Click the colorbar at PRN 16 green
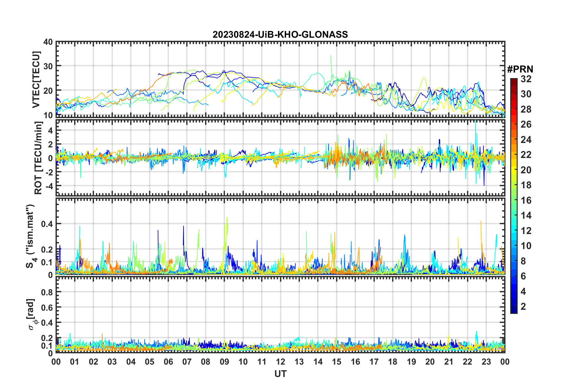The image size is (561, 392). (514, 200)
